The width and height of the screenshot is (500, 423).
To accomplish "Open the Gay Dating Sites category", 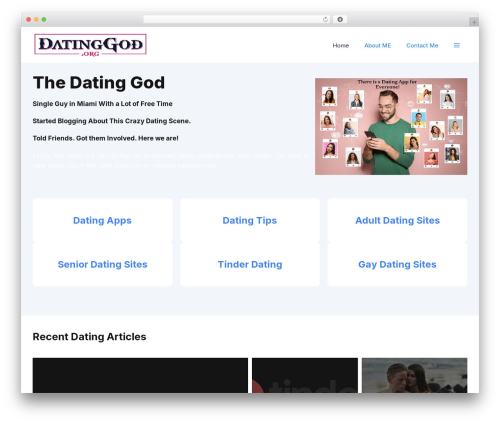I will tap(397, 264).
